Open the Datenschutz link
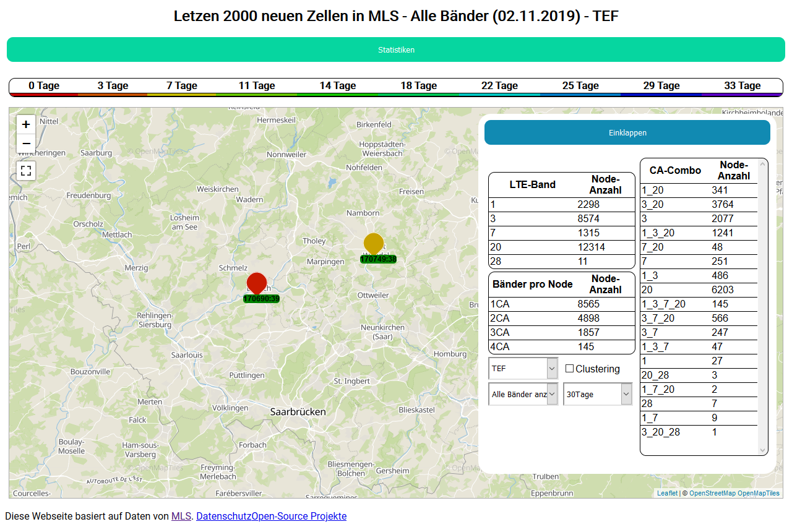This screenshot has height=532, width=792. tap(223, 516)
